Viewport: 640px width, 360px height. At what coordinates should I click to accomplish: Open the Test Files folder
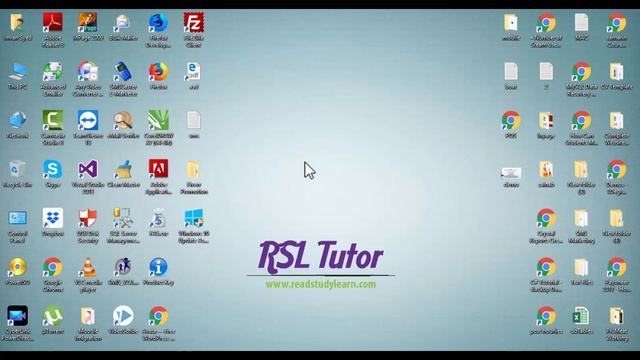581,267
